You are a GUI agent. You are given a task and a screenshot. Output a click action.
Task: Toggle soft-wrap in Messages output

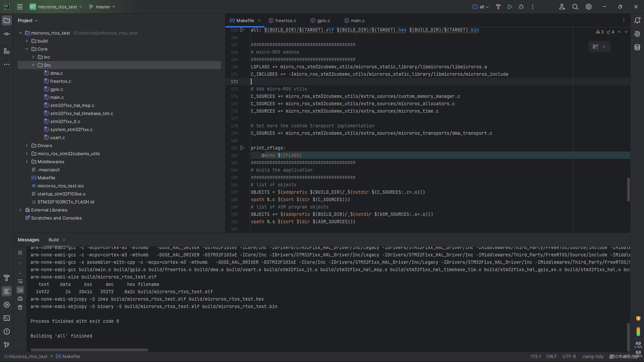tap(20, 281)
